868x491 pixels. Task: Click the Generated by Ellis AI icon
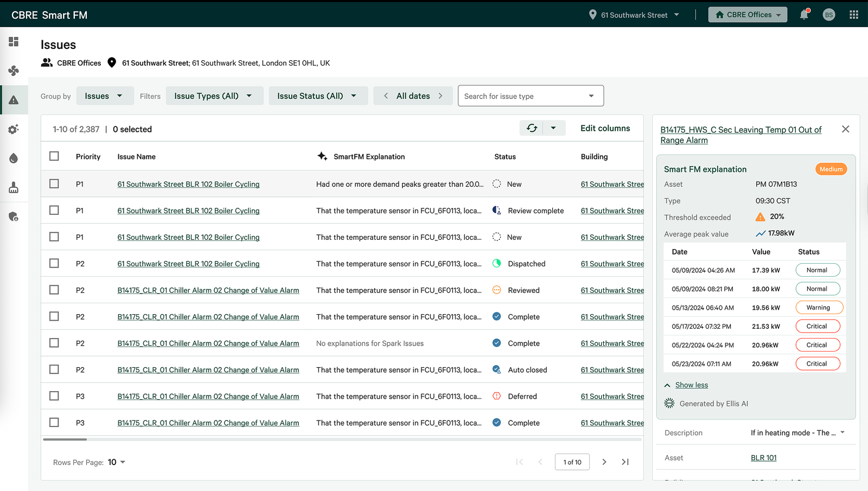[669, 403]
